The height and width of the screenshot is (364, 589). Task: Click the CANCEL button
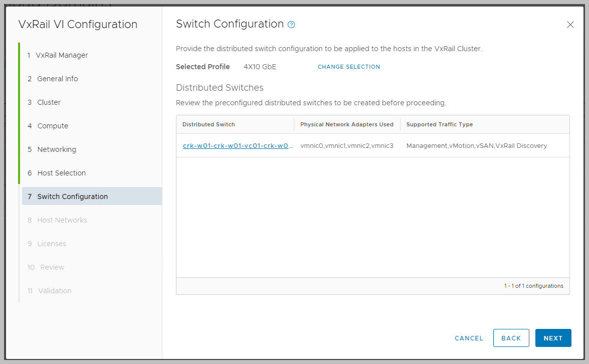pyautogui.click(x=469, y=338)
